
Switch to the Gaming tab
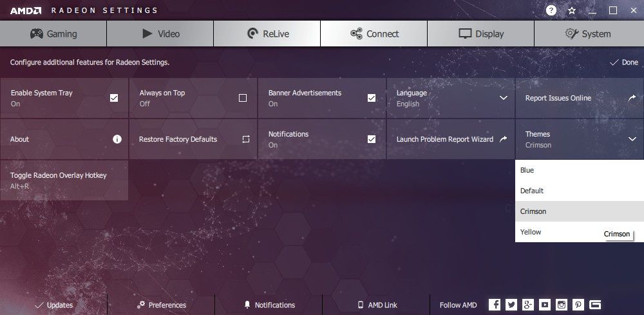click(x=53, y=33)
